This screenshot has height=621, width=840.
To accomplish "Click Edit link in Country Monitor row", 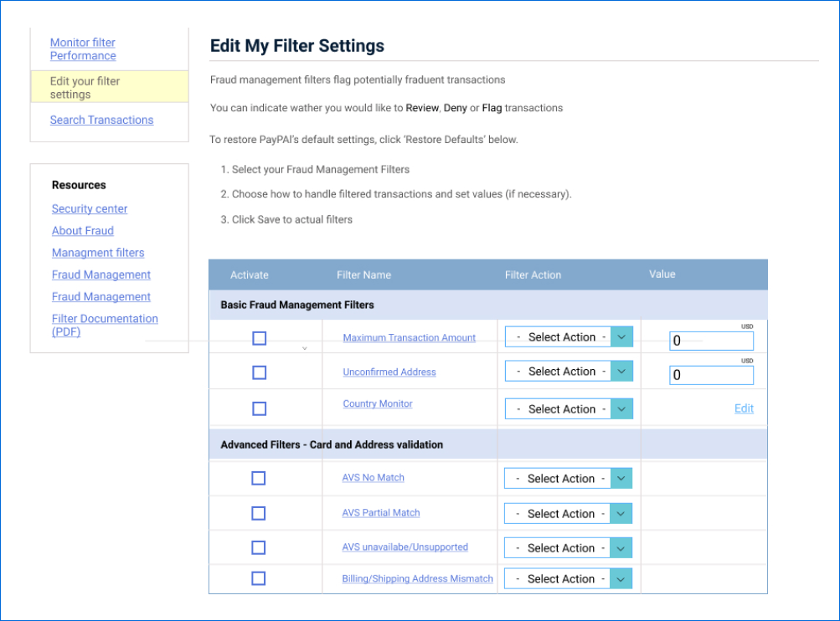I will [x=744, y=408].
